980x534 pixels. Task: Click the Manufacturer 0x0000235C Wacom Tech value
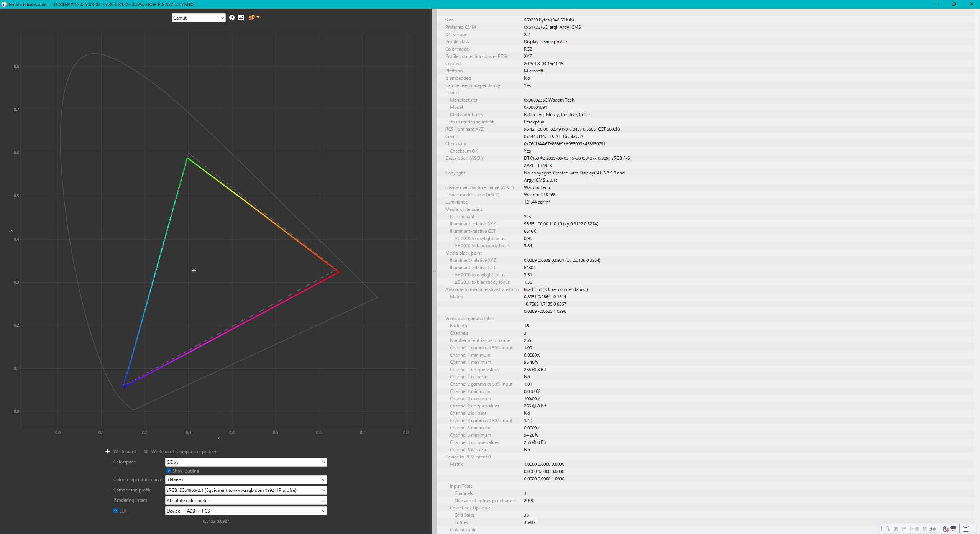coord(549,100)
